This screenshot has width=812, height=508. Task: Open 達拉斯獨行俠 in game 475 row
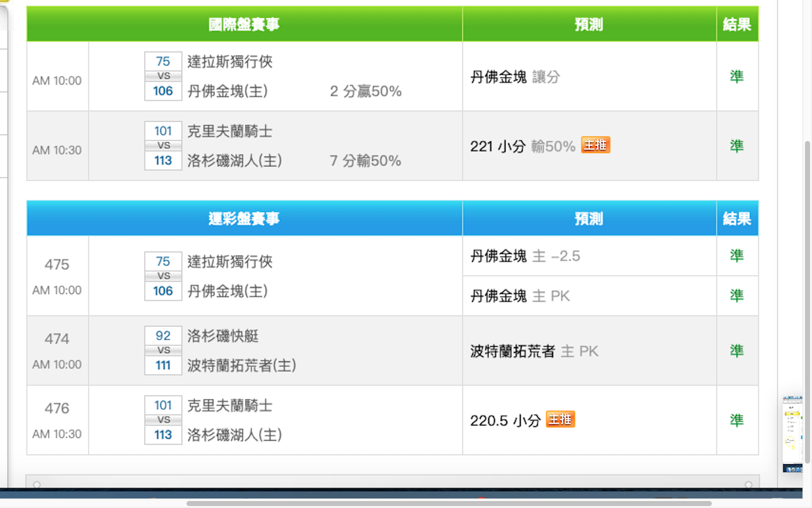[230, 262]
